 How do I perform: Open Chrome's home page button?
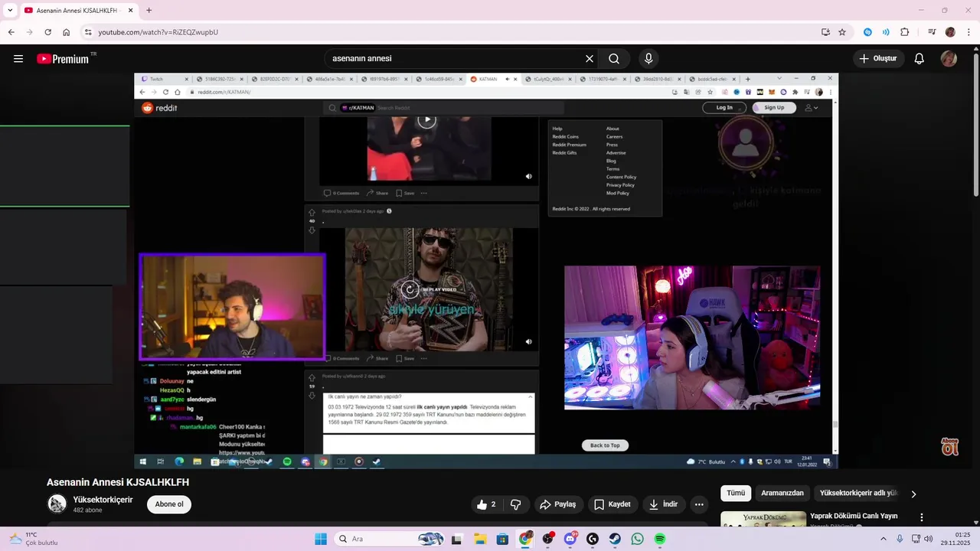67,32
